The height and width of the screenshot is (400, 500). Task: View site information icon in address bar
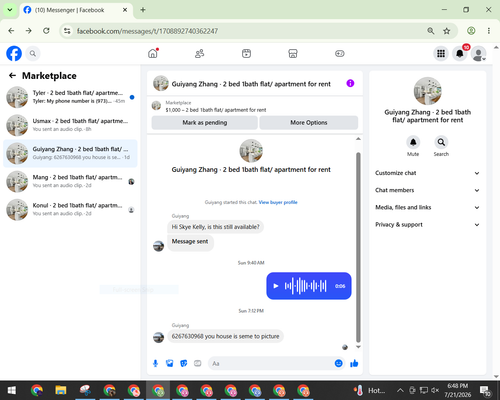[67, 31]
